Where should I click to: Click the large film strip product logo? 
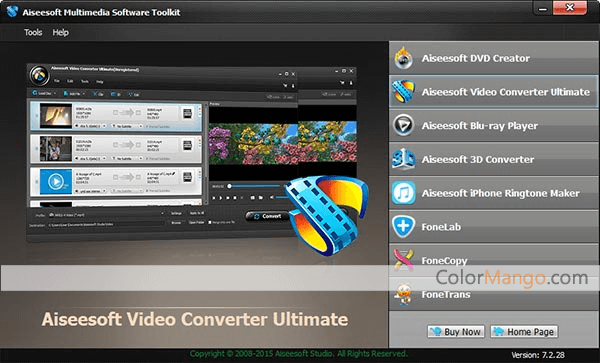(x=327, y=215)
